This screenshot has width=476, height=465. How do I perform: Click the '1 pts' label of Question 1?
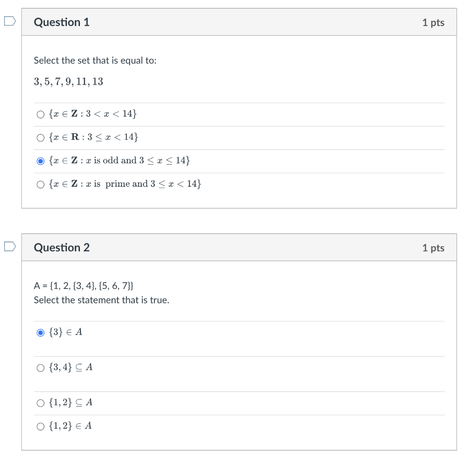coord(433,23)
